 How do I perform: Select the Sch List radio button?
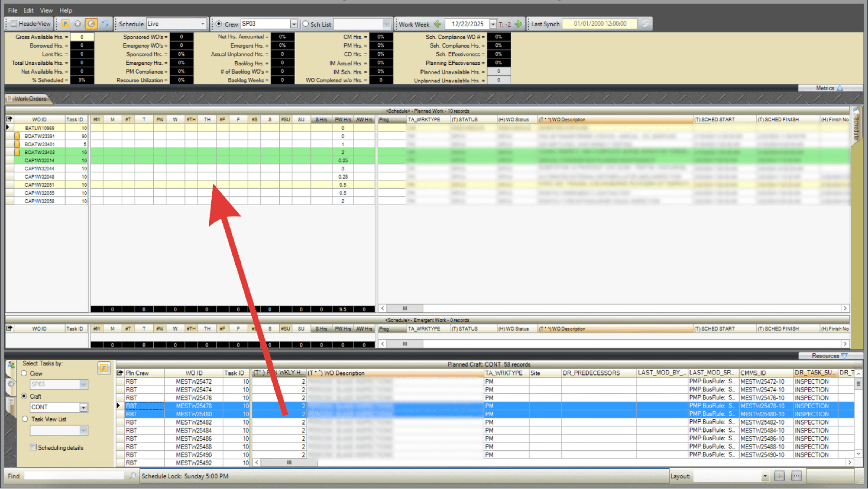pos(306,24)
